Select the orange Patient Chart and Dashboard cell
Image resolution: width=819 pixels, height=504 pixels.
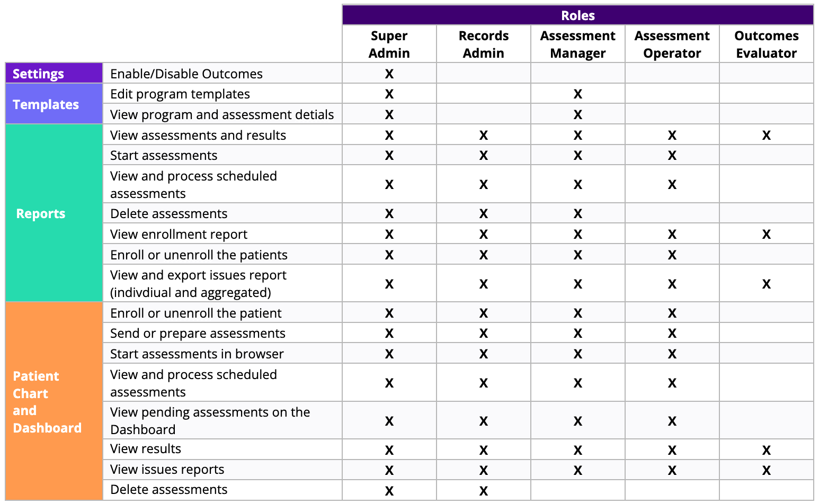pyautogui.click(x=54, y=401)
